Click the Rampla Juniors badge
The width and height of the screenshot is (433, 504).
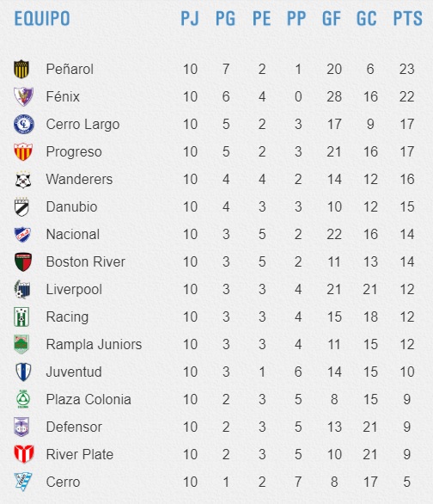(x=21, y=344)
